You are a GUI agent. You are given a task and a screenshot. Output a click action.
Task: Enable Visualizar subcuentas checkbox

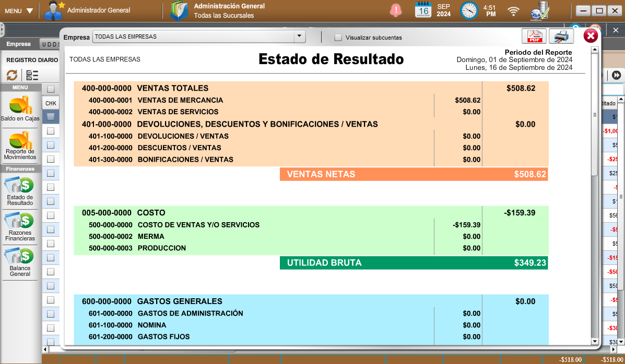pos(338,38)
